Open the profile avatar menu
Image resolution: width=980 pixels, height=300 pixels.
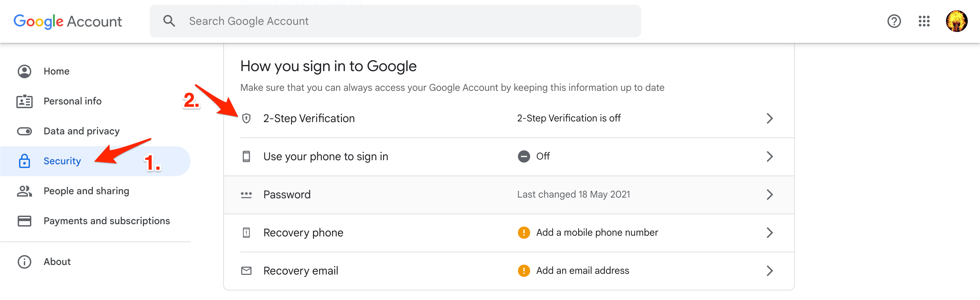(957, 21)
